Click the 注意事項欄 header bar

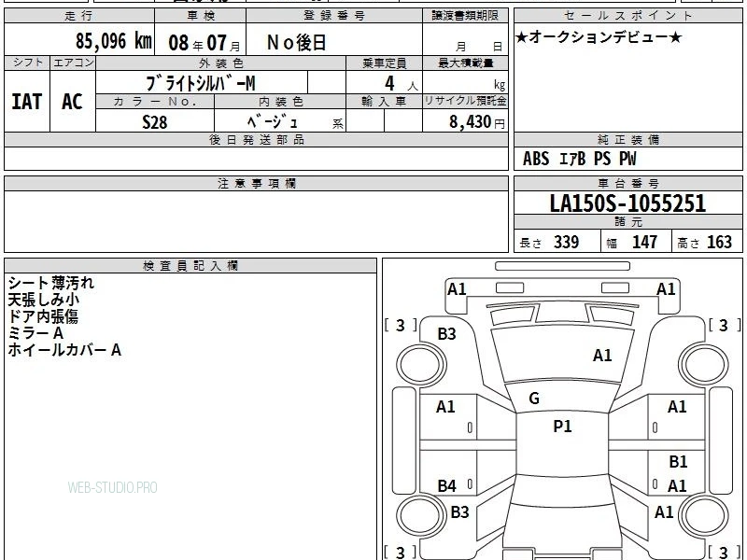click(256, 183)
